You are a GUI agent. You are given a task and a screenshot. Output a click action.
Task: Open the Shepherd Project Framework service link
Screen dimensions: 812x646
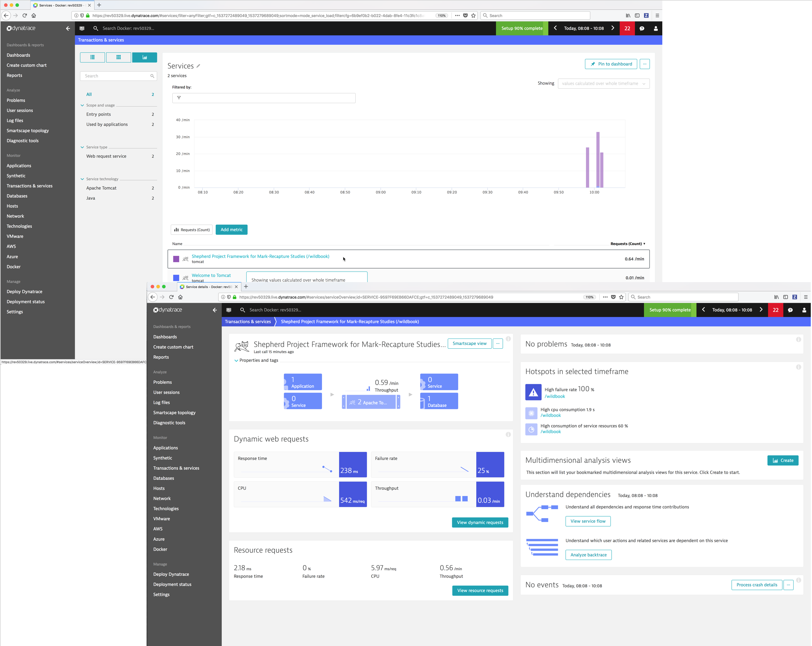tap(260, 256)
